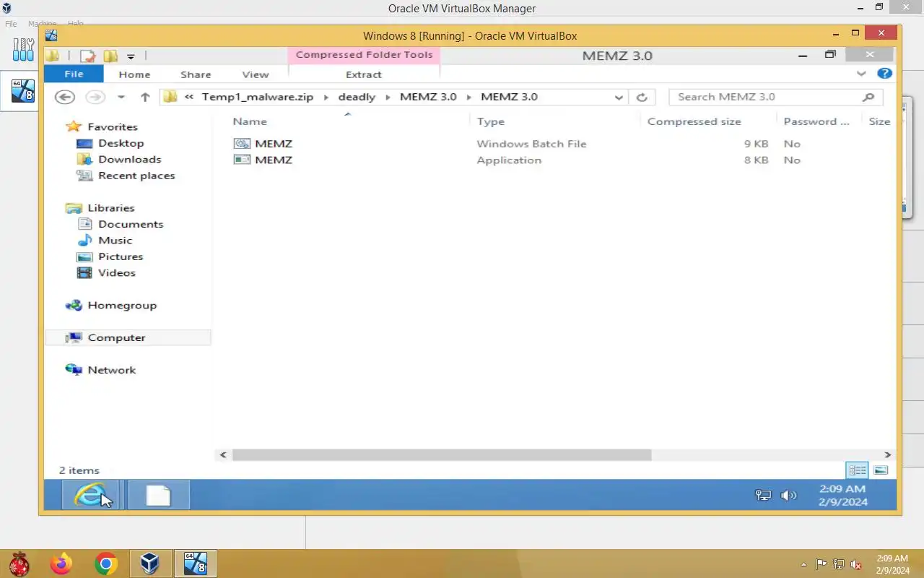Image resolution: width=924 pixels, height=578 pixels.
Task: Expand arrow after deadly breadcrumb
Action: (388, 97)
